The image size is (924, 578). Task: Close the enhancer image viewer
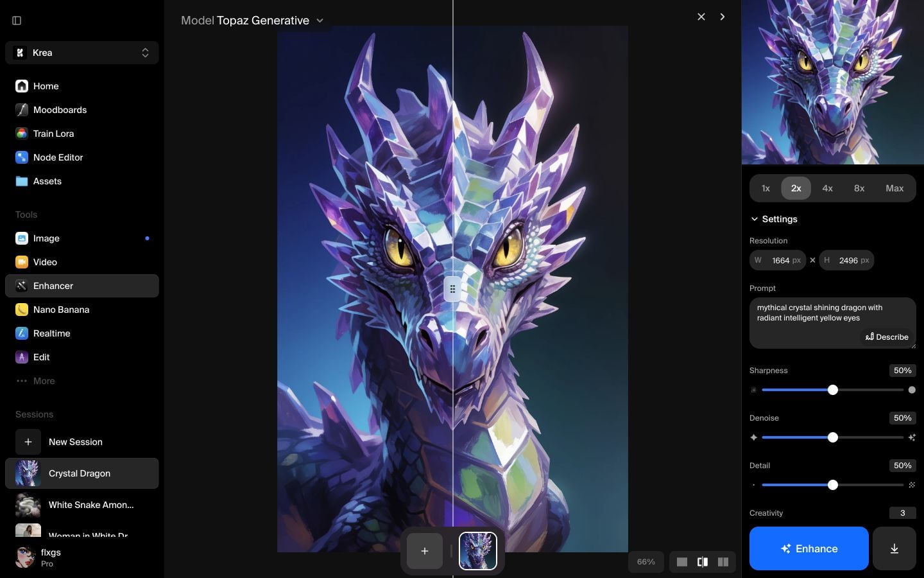(701, 17)
